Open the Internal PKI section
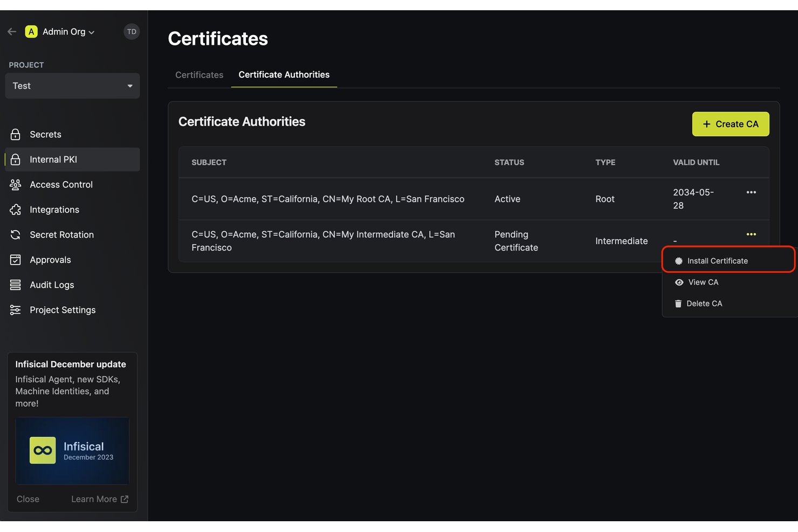 click(x=72, y=160)
